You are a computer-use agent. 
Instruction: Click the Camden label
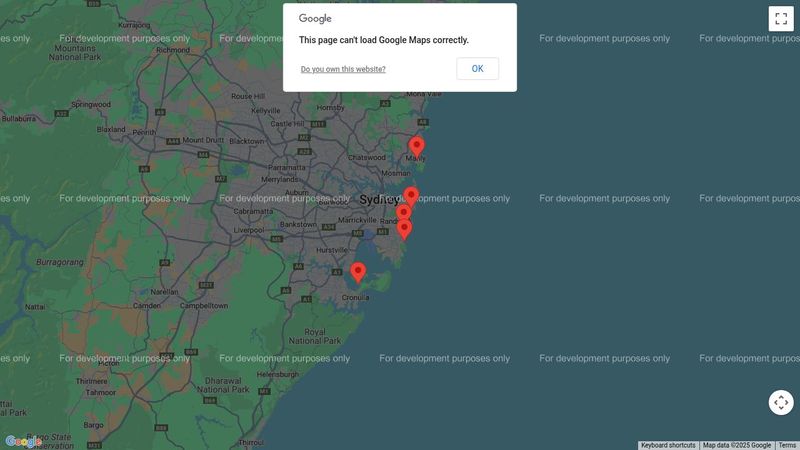coord(147,306)
